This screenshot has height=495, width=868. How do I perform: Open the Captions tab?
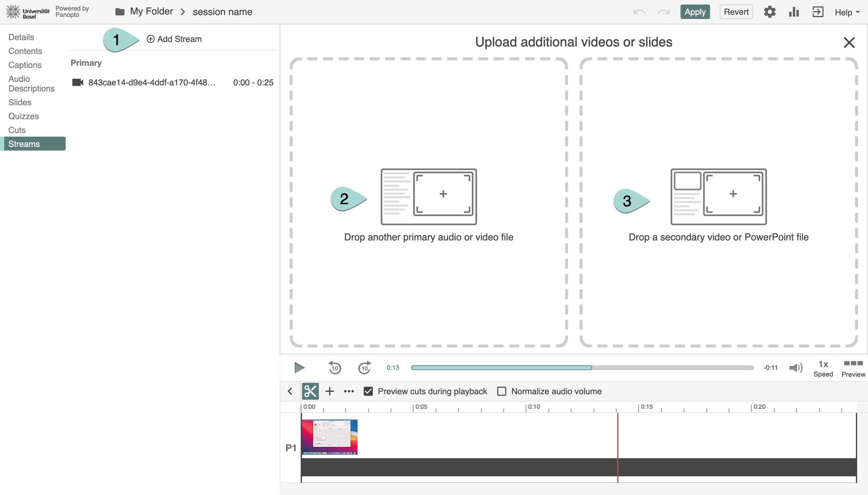pos(25,65)
